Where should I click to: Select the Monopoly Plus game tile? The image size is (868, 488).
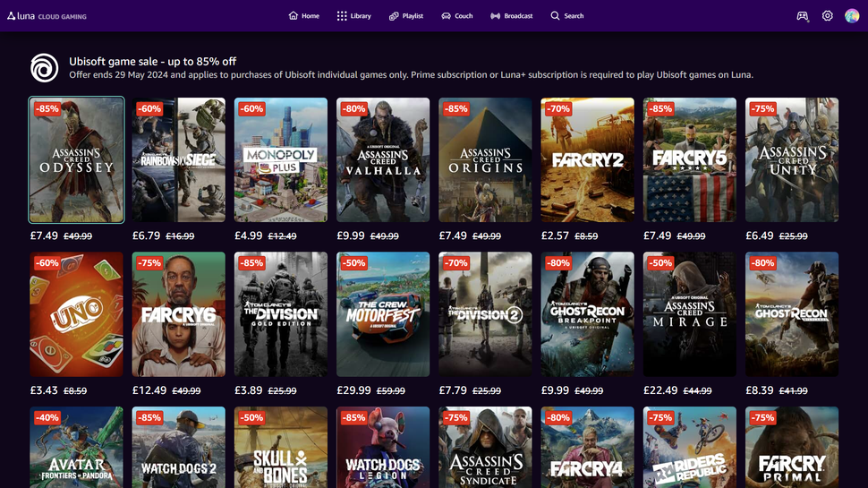281,160
